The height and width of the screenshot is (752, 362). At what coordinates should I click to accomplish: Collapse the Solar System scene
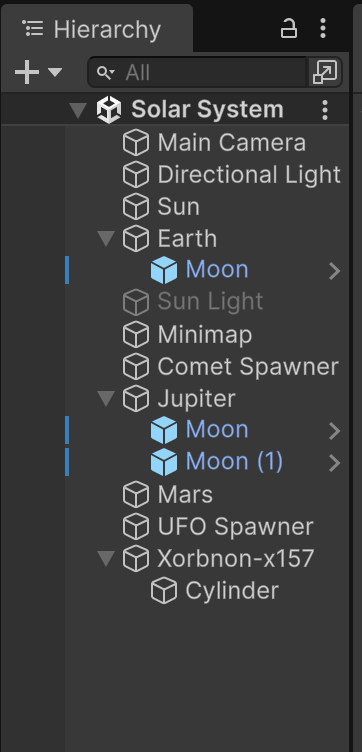point(78,110)
